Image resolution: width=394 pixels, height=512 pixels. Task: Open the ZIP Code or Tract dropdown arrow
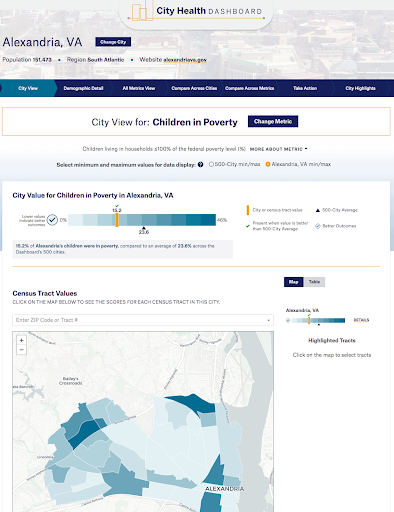point(268,320)
